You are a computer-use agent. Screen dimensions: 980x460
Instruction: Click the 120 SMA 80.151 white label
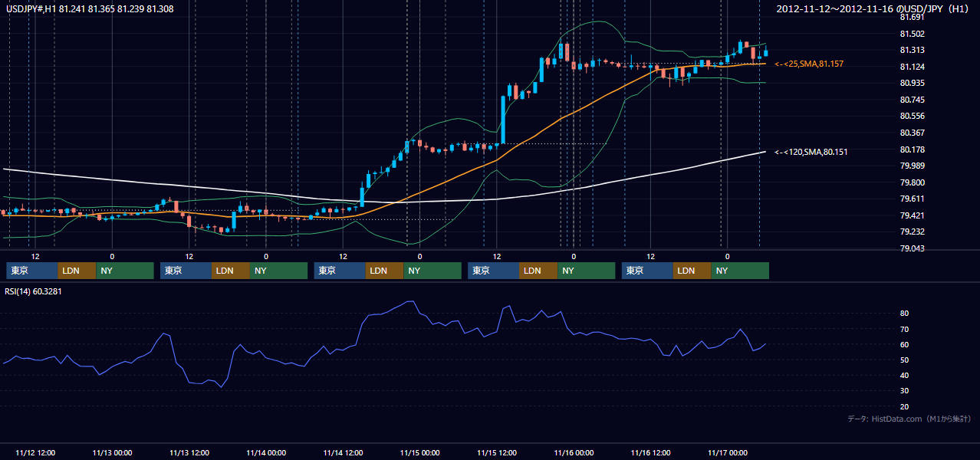coord(811,152)
